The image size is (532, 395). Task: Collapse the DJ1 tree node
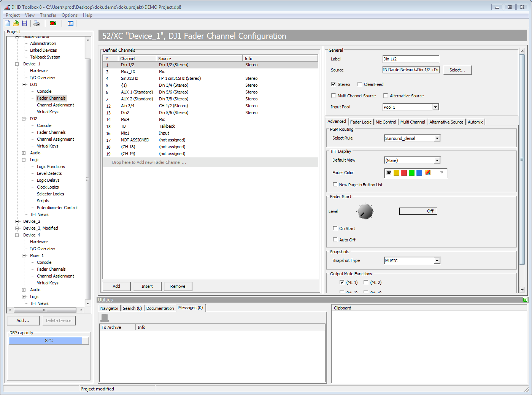[x=24, y=84]
